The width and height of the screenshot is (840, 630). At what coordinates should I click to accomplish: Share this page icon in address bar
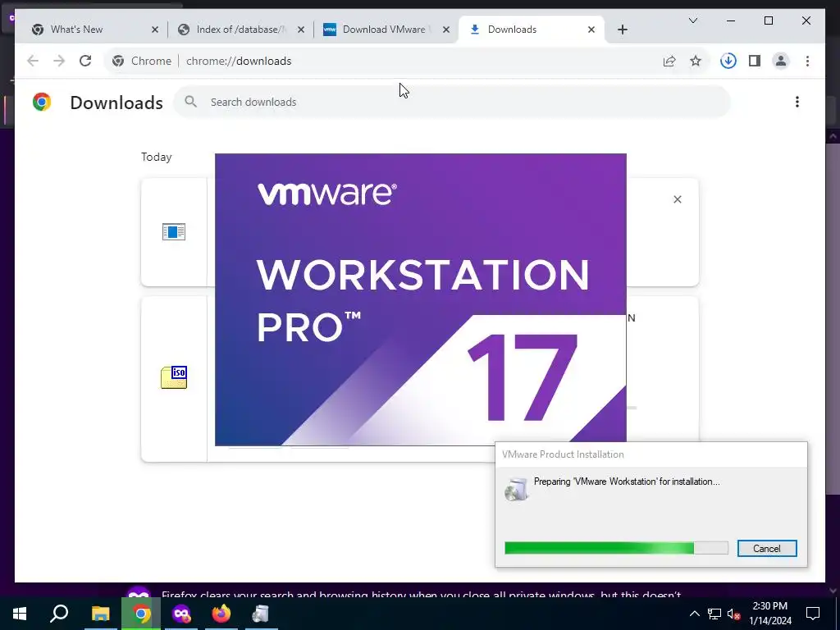tap(669, 61)
